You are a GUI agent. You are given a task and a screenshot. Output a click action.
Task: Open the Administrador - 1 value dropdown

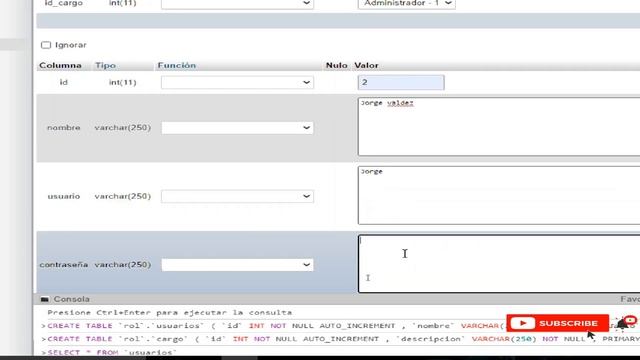(407, 4)
